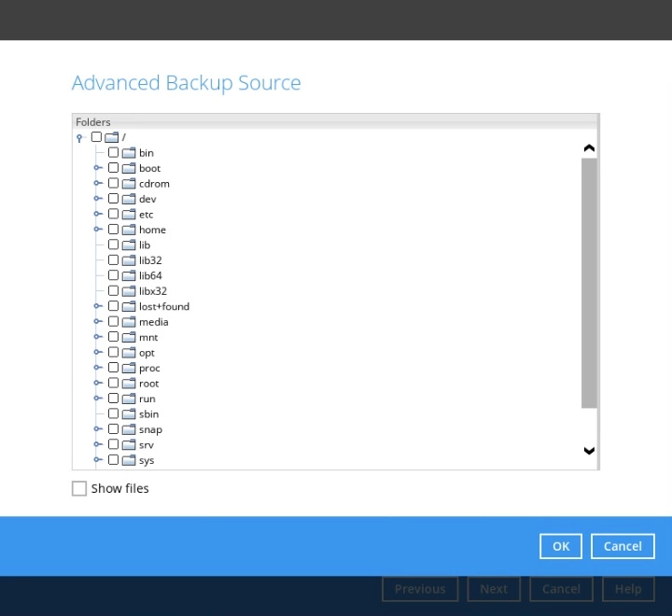672x616 pixels.
Task: Click the dimmed Previous button
Action: (x=420, y=589)
